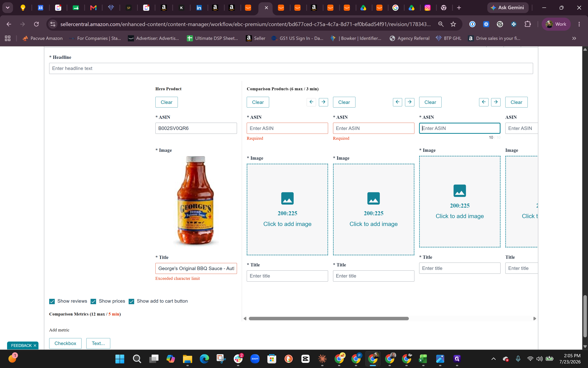Image resolution: width=588 pixels, height=368 pixels.
Task: Add a Checkbox comparison metric
Action: coord(65,343)
